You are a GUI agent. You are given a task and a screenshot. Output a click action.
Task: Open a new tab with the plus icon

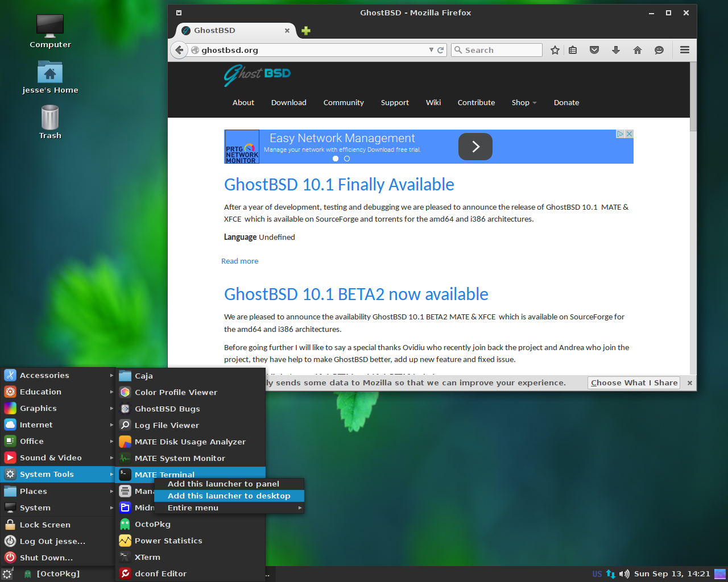point(306,31)
